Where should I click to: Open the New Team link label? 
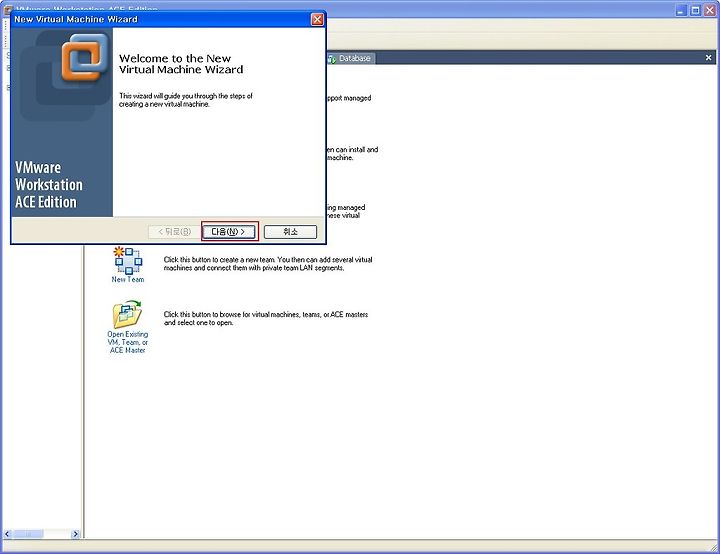coord(128,279)
